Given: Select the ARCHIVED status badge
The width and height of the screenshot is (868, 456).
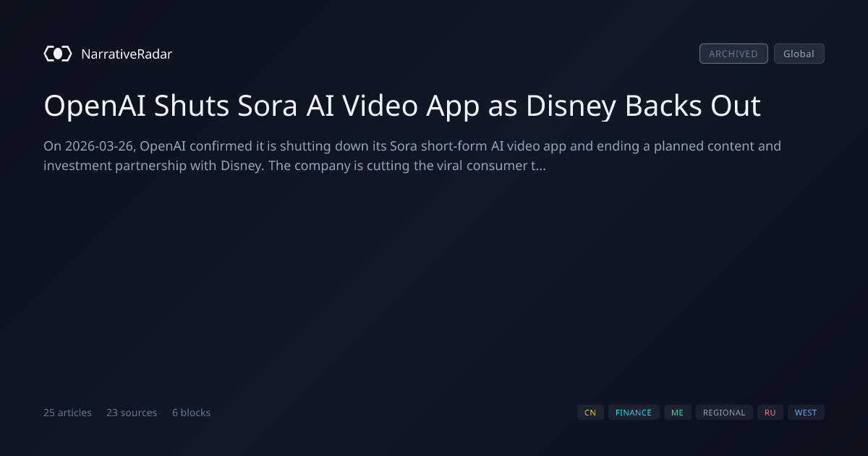Looking at the screenshot, I should [733, 54].
